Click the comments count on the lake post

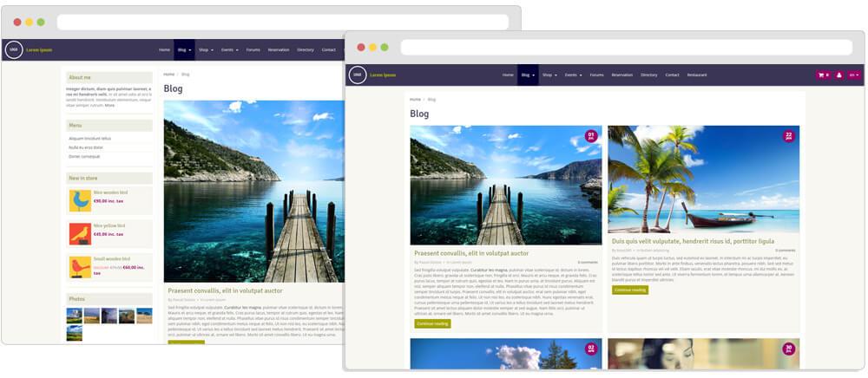tap(588, 262)
